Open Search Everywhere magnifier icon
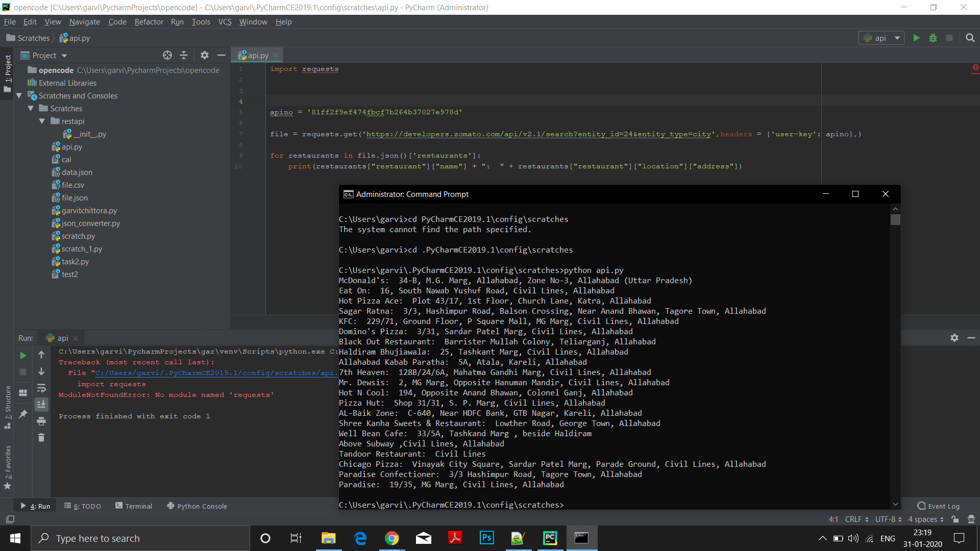This screenshot has width=980, height=551. [x=970, y=38]
